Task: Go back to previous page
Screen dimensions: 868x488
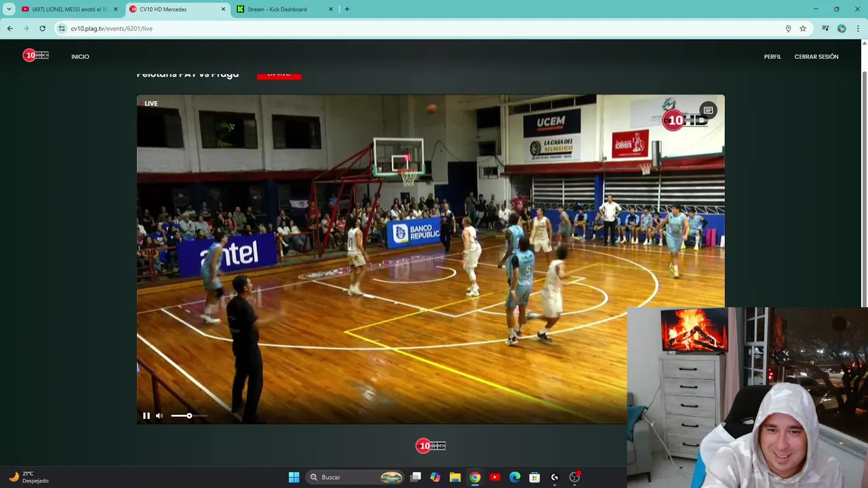Action: (x=10, y=28)
